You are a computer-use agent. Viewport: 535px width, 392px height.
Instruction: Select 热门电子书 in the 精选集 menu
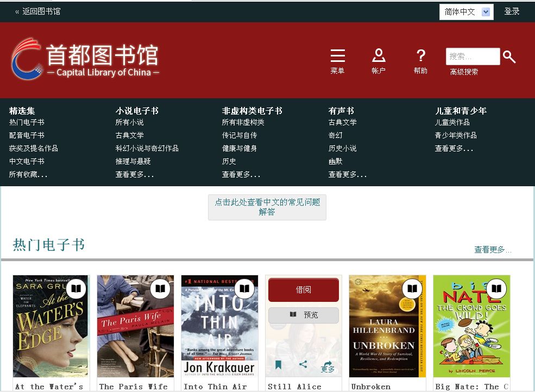(x=27, y=123)
